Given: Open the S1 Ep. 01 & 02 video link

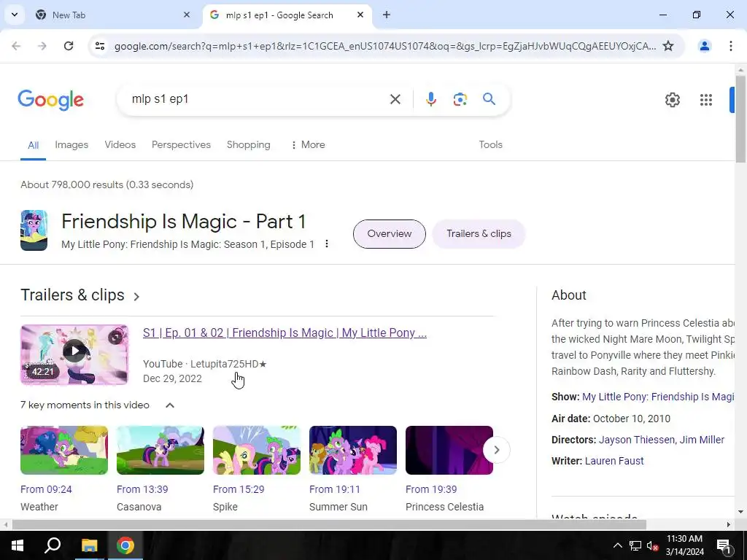Looking at the screenshot, I should [285, 332].
